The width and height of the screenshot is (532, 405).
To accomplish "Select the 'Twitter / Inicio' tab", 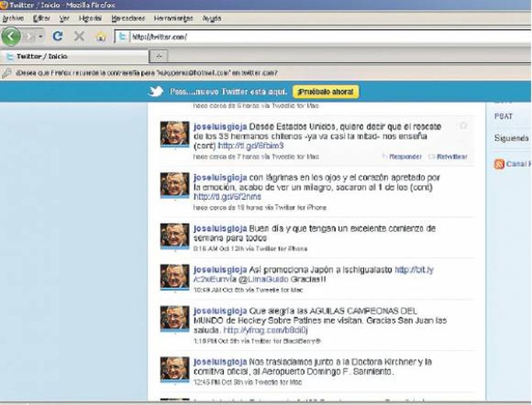I will (x=74, y=56).
